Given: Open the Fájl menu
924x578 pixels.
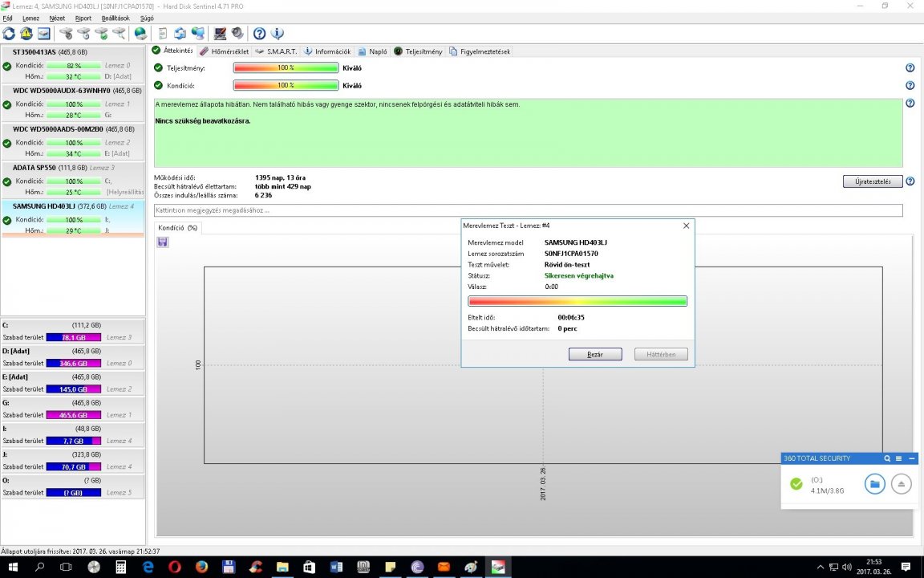Looking at the screenshot, I should click(8, 18).
